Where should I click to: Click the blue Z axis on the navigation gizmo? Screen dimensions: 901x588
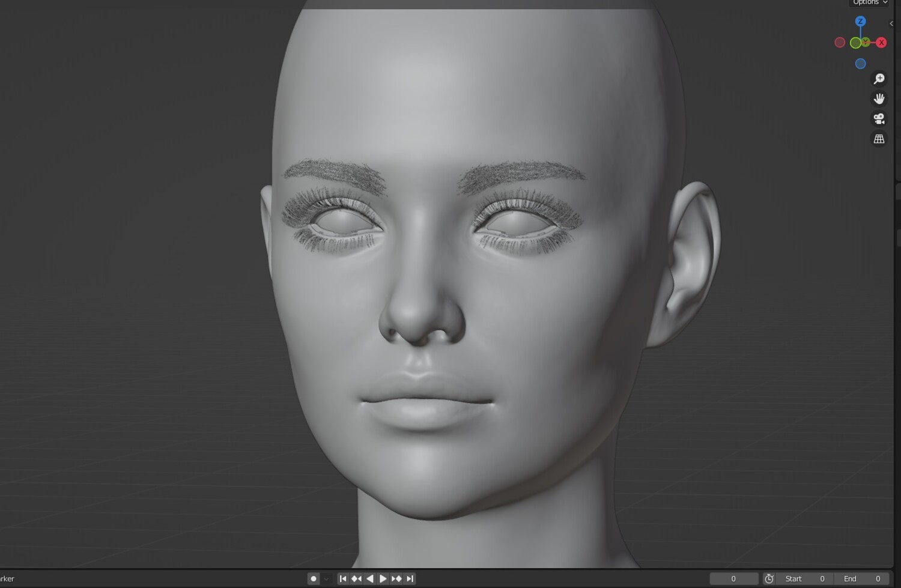click(860, 21)
